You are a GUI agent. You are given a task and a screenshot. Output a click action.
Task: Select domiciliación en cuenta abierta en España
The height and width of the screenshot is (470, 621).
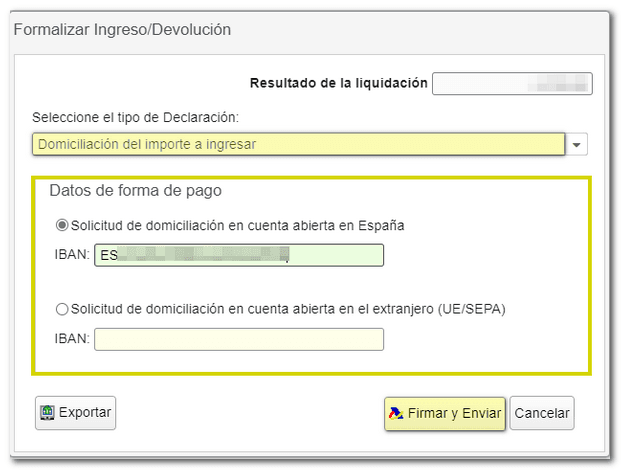click(62, 225)
